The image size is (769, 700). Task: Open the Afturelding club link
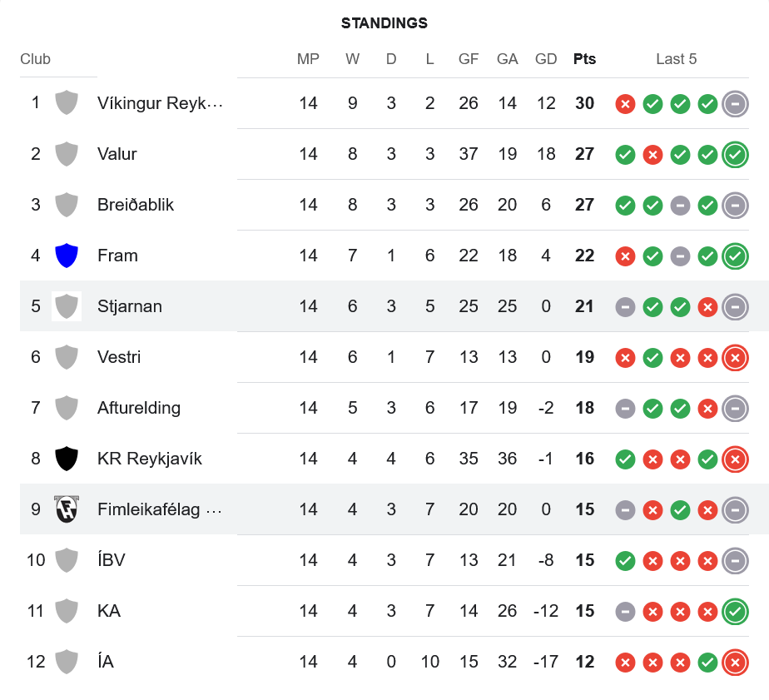coord(139,408)
